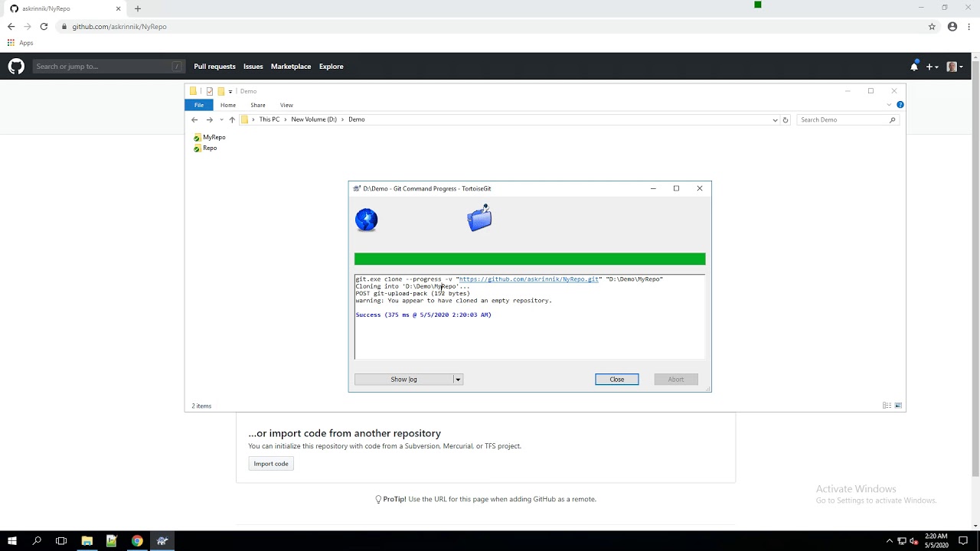Open Explorer Help question mark icon
The height and width of the screenshot is (551, 980).
pyautogui.click(x=900, y=105)
